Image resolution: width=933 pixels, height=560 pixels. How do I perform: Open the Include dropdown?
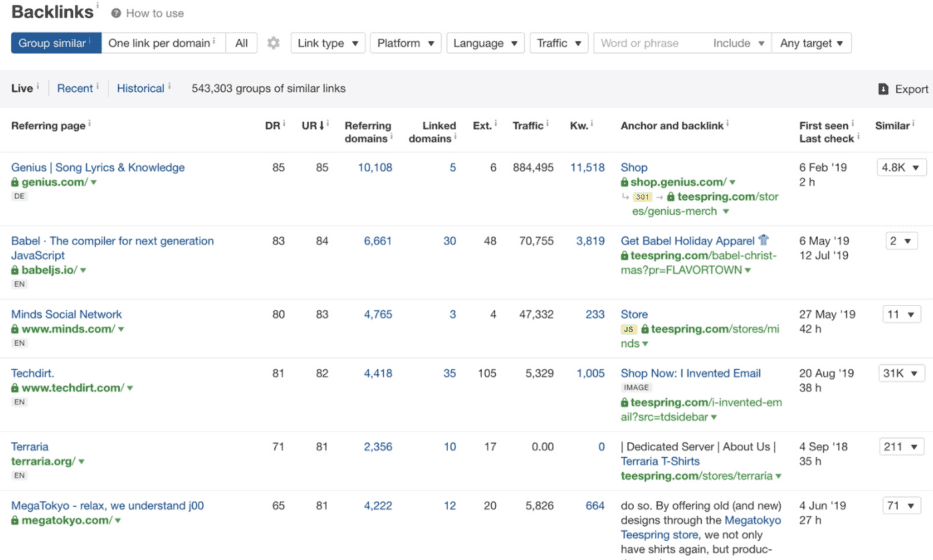[x=738, y=43]
